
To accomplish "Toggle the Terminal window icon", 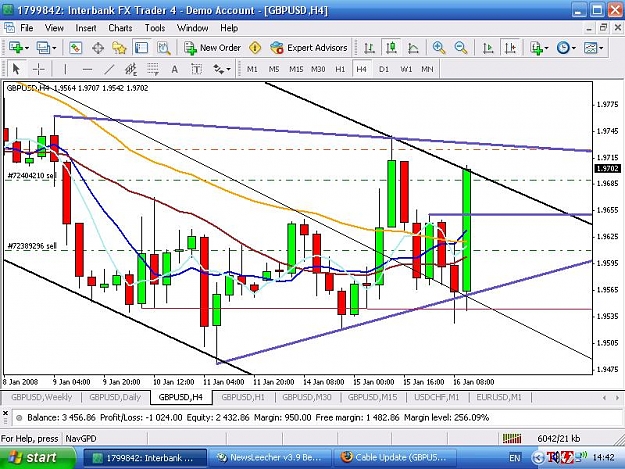I will [141, 48].
